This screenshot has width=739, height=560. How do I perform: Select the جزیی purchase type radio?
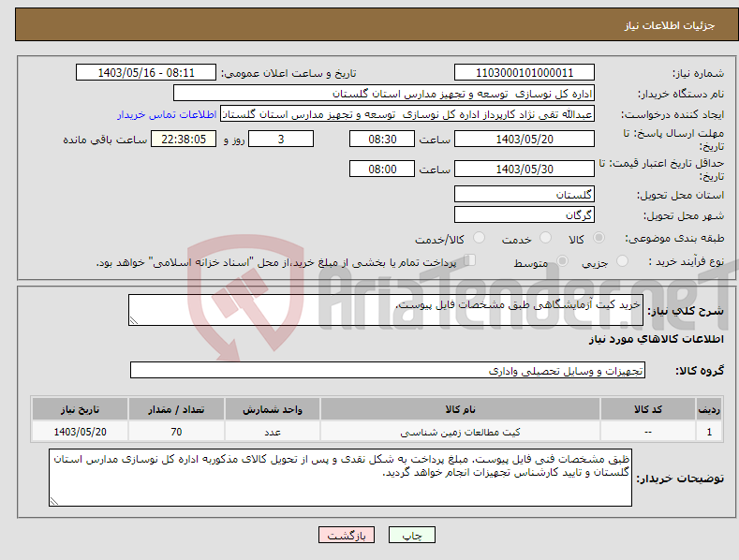[622, 260]
